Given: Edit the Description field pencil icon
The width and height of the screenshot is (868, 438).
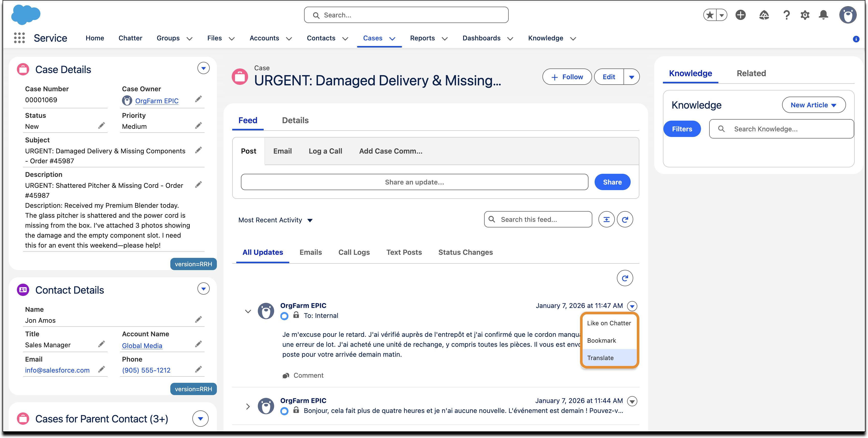Looking at the screenshot, I should 198,185.
